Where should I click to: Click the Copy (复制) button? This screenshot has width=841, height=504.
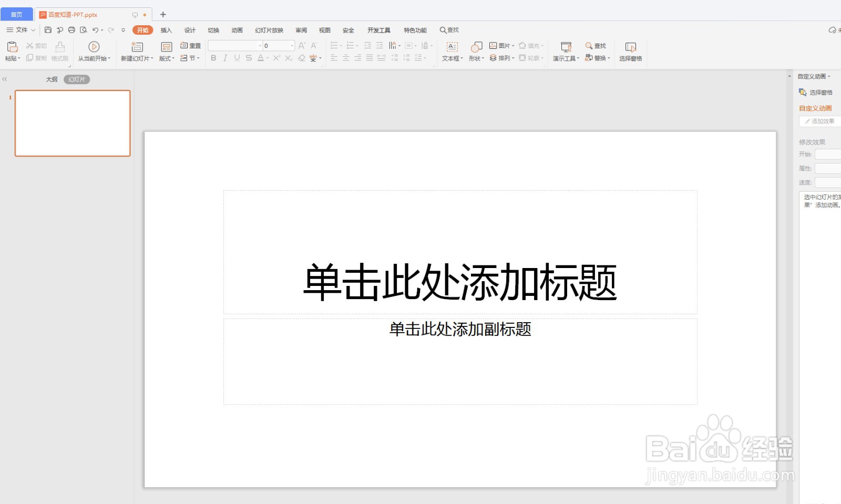pos(36,58)
